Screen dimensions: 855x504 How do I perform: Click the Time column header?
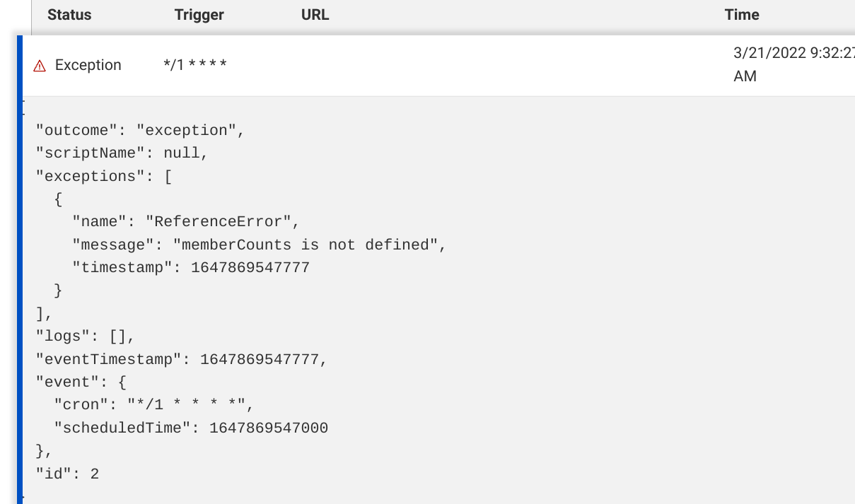click(x=741, y=14)
